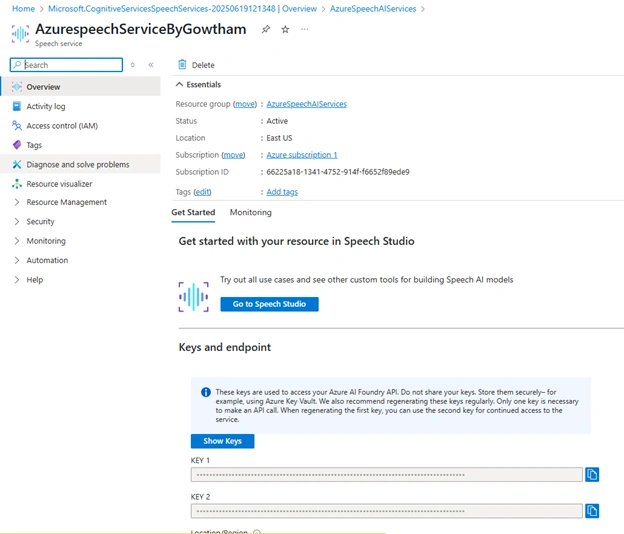Pin the AzurespeechServiceByGowtham resource to dashboard
The image size is (624, 534).
[265, 29]
